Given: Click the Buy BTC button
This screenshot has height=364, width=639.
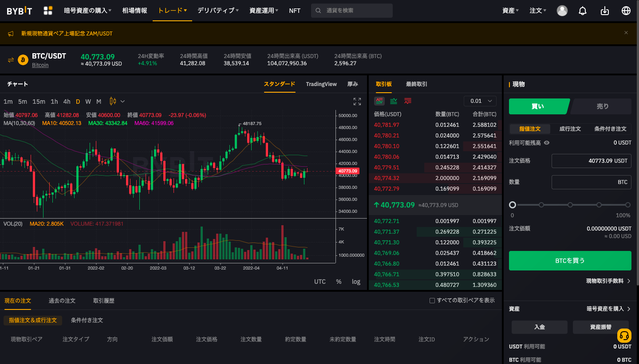Looking at the screenshot, I should click(x=570, y=261).
